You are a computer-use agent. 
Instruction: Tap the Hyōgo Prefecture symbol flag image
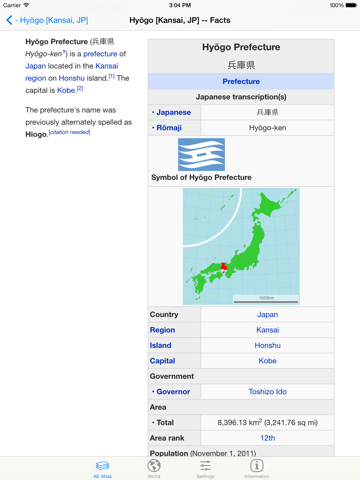coord(201,155)
